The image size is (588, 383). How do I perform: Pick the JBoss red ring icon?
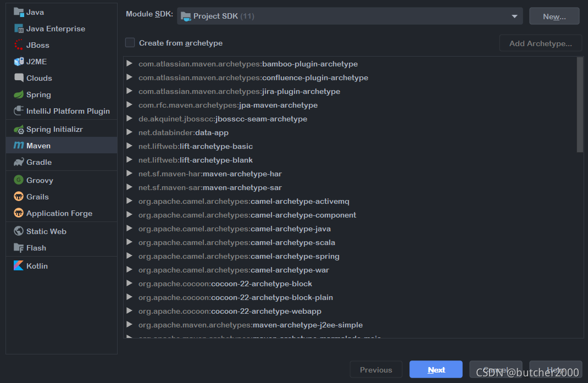(x=19, y=45)
